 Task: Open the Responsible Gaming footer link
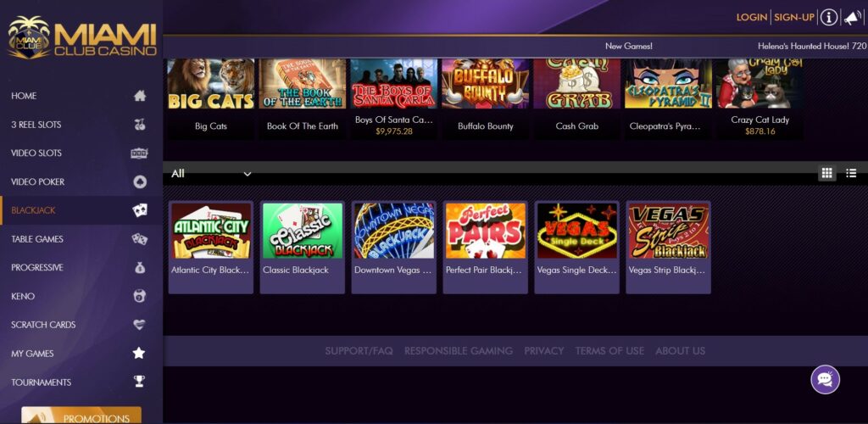(459, 351)
